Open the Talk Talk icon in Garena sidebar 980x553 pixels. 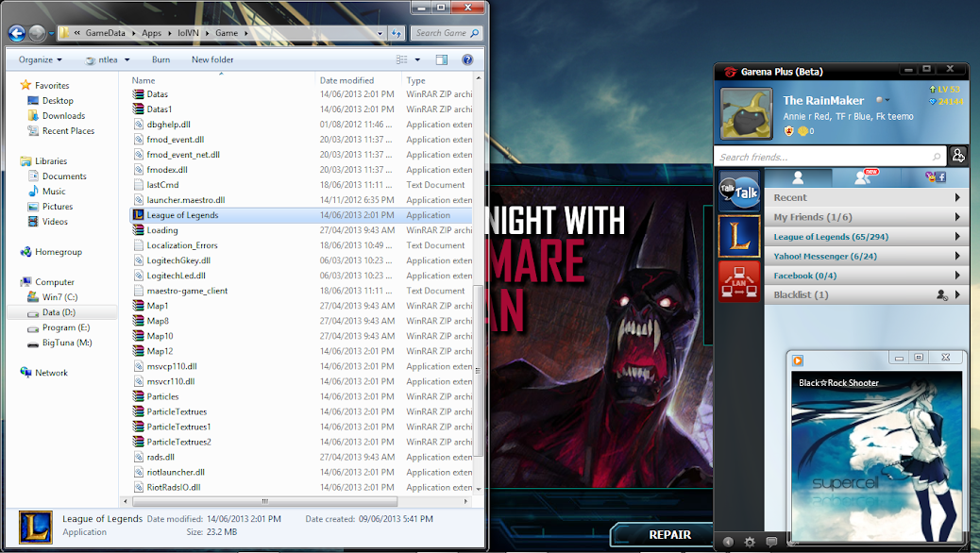click(738, 192)
